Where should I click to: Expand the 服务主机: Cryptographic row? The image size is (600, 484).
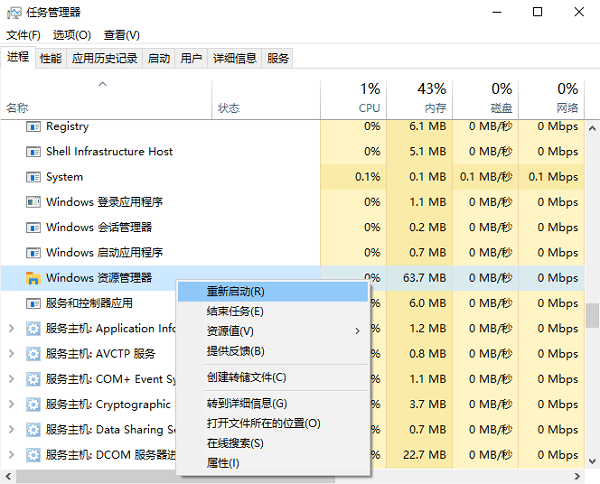(x=11, y=404)
